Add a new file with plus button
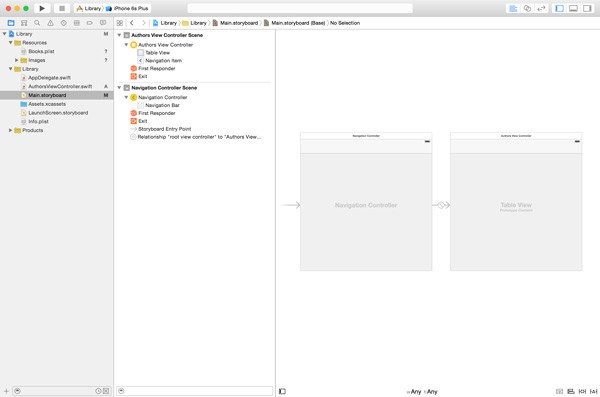This screenshot has width=600, height=397. pos(6,391)
